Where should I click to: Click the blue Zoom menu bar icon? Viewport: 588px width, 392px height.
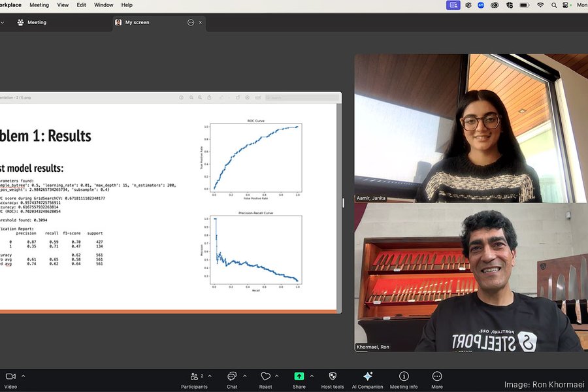pos(481,5)
